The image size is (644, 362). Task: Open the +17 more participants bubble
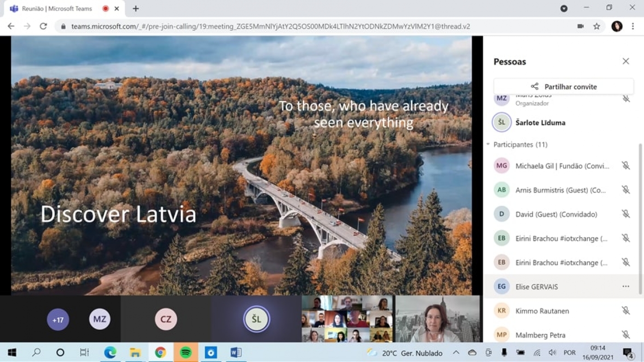pos(58,320)
